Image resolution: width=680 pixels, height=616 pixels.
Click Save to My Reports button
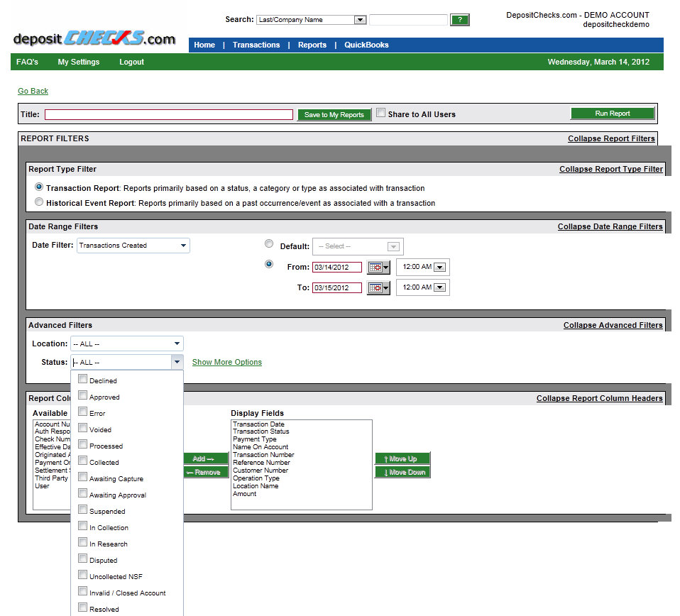334,115
